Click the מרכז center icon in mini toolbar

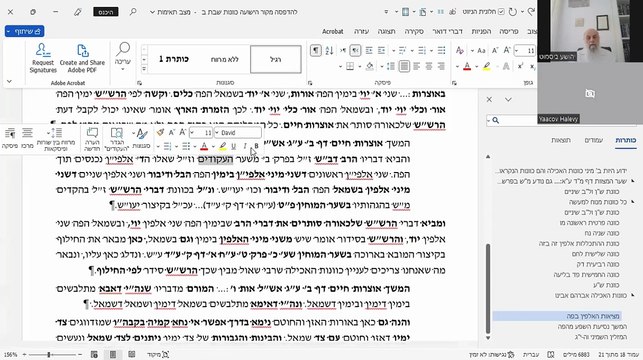[x=27, y=138]
